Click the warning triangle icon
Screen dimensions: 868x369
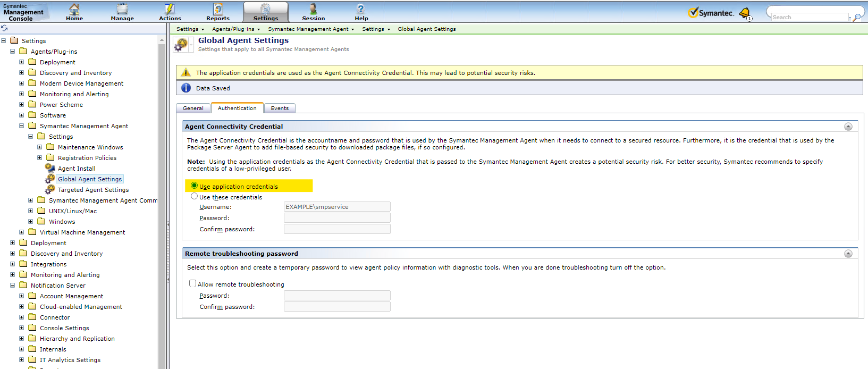[x=186, y=72]
